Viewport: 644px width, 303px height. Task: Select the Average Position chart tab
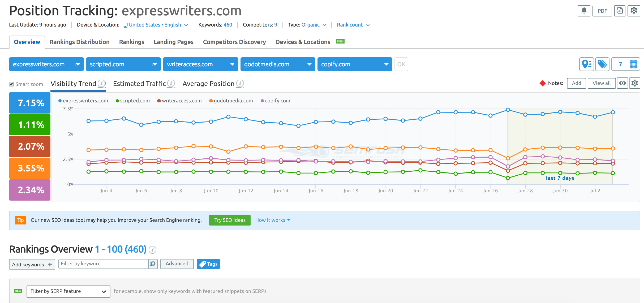208,84
